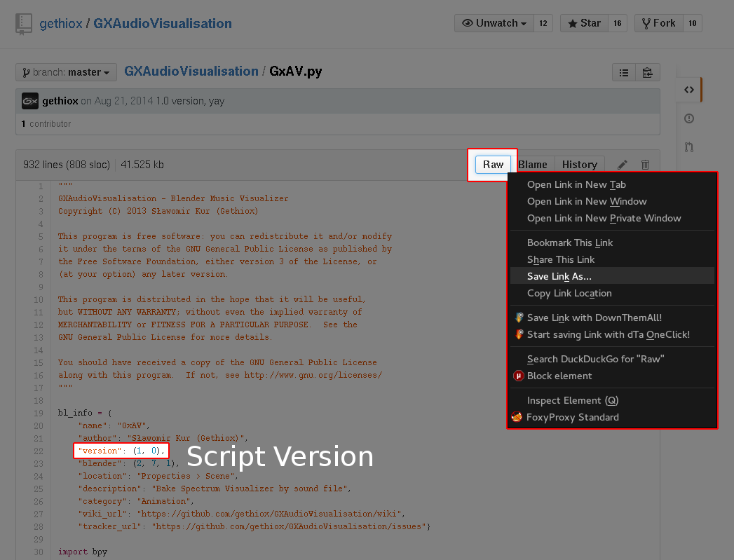This screenshot has height=560, width=734.
Task: Select Copy Link Location
Action: point(612,294)
